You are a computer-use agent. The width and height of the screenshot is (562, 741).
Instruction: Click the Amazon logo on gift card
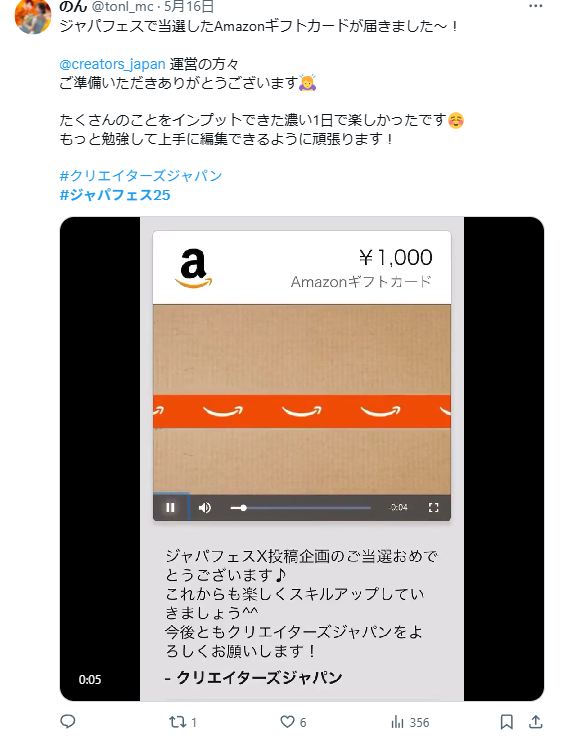(x=193, y=268)
